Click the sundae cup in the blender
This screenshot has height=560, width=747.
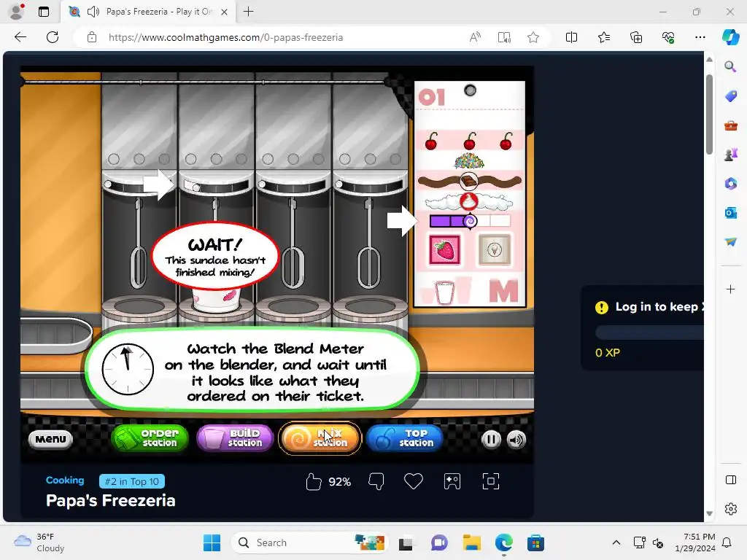tap(216, 300)
